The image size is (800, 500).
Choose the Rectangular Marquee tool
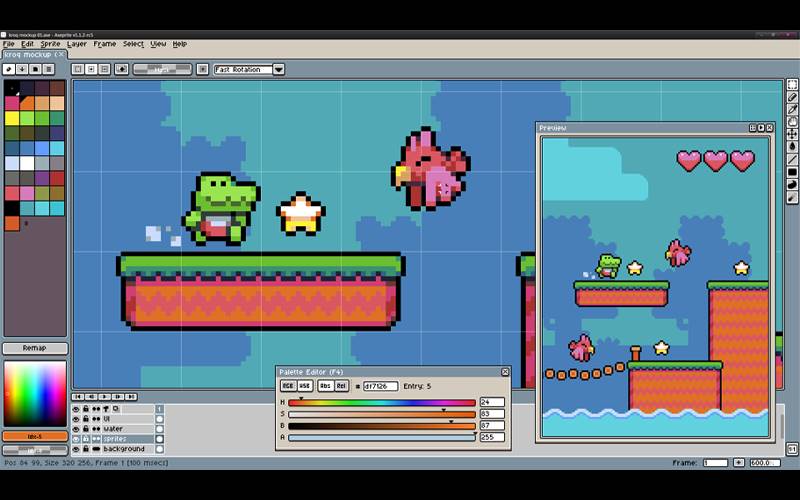point(792,85)
